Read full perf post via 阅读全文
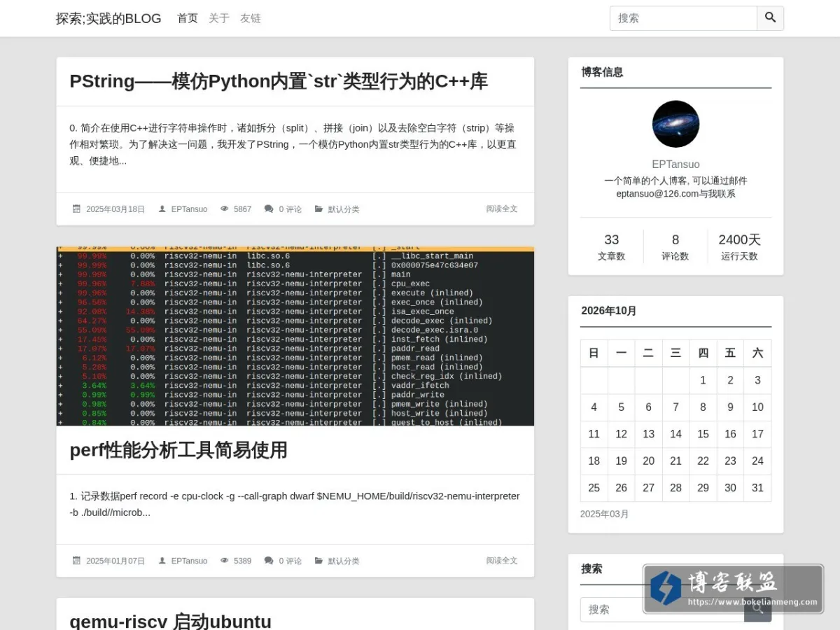Image resolution: width=840 pixels, height=630 pixels. (x=502, y=561)
